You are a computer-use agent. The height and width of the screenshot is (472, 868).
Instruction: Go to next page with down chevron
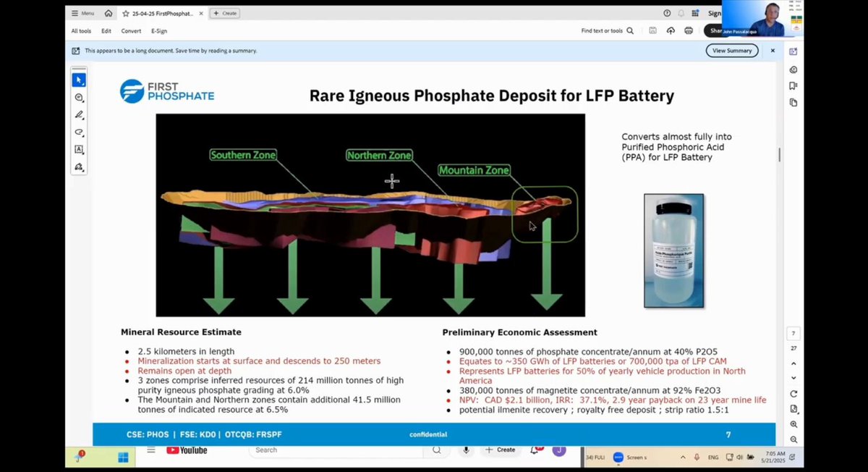coord(793,378)
